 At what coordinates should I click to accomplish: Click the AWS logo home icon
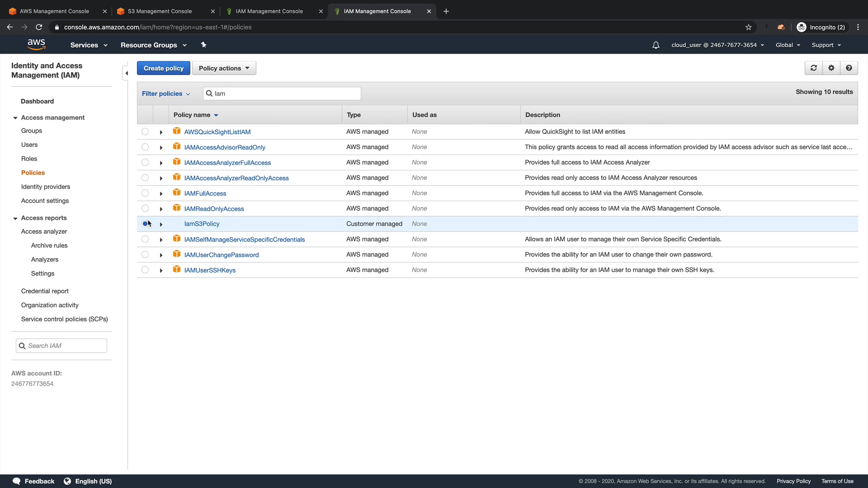click(x=36, y=44)
